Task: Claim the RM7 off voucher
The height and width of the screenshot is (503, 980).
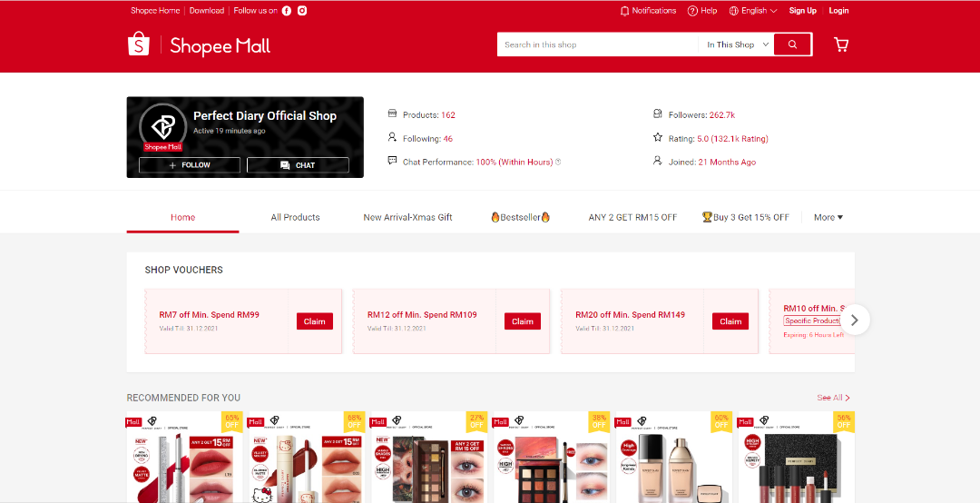Action: [314, 321]
